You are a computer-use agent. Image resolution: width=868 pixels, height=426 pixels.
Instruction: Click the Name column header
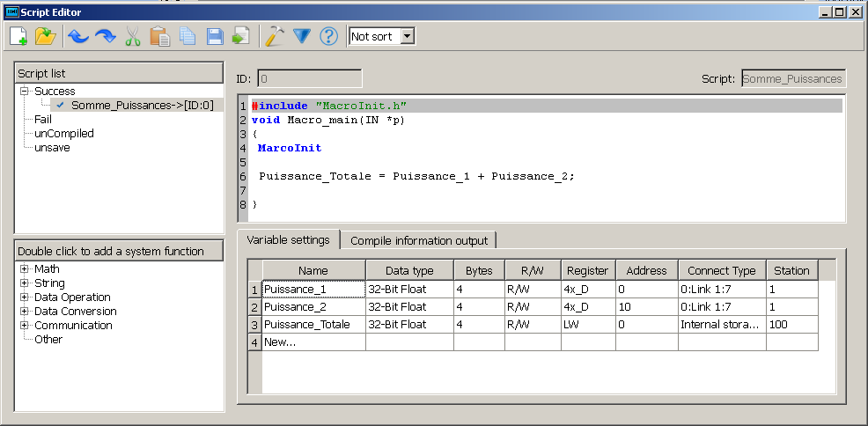pyautogui.click(x=313, y=270)
